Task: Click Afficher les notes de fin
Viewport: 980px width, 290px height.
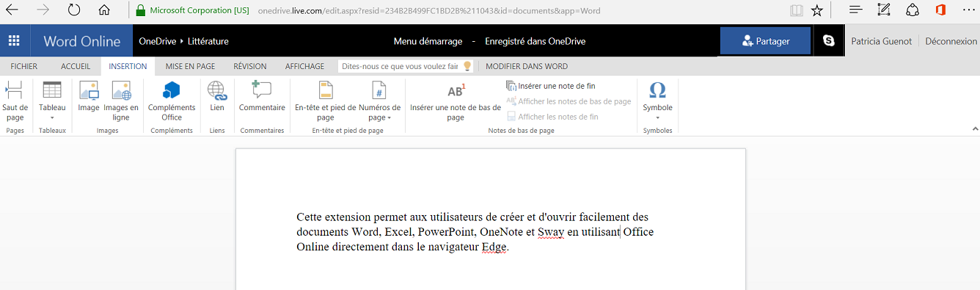Action: pyautogui.click(x=552, y=117)
